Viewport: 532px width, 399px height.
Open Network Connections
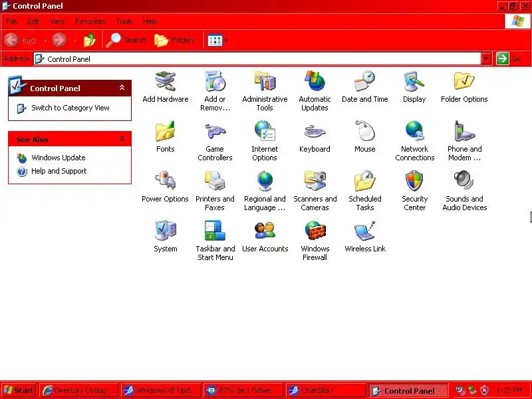click(414, 141)
